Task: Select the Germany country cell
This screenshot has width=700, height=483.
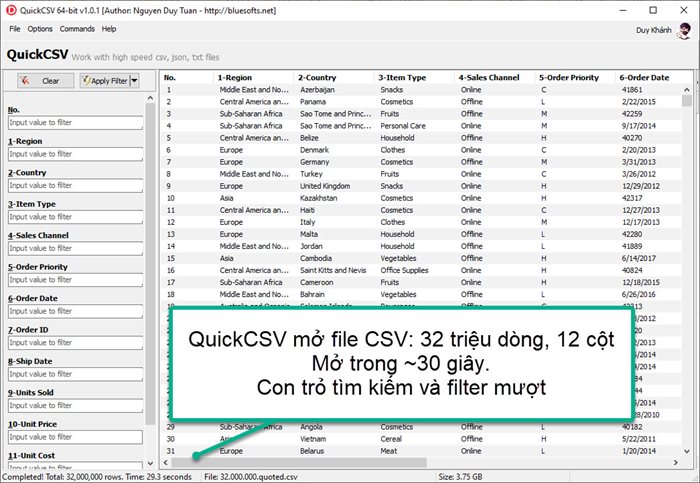Action: click(314, 162)
